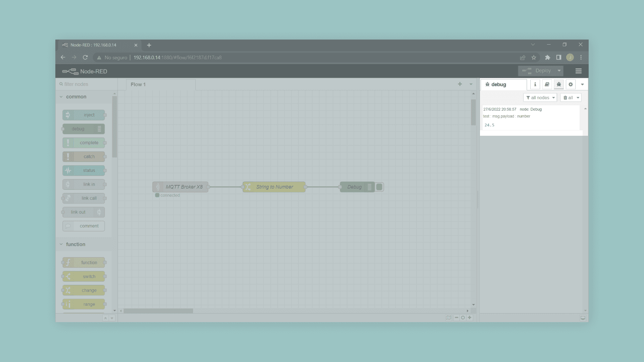The width and height of the screenshot is (644, 362).
Task: Bookmark page with the star icon
Action: pyautogui.click(x=534, y=58)
